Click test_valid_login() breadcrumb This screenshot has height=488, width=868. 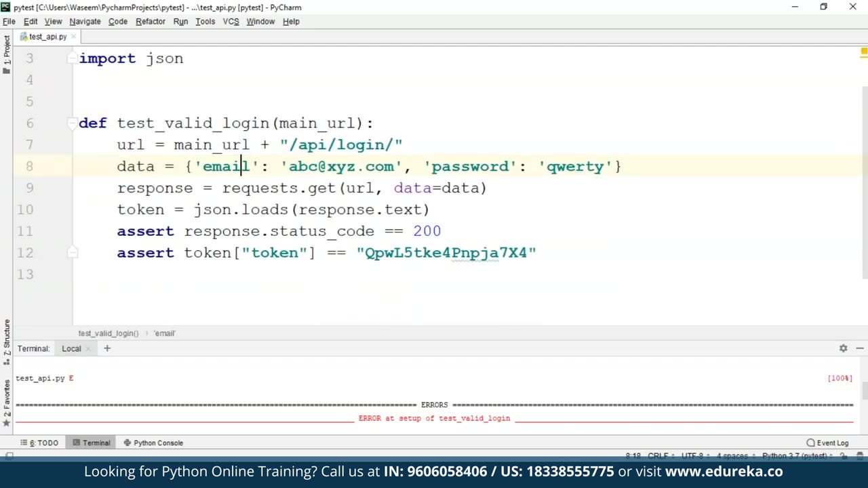[108, 333]
